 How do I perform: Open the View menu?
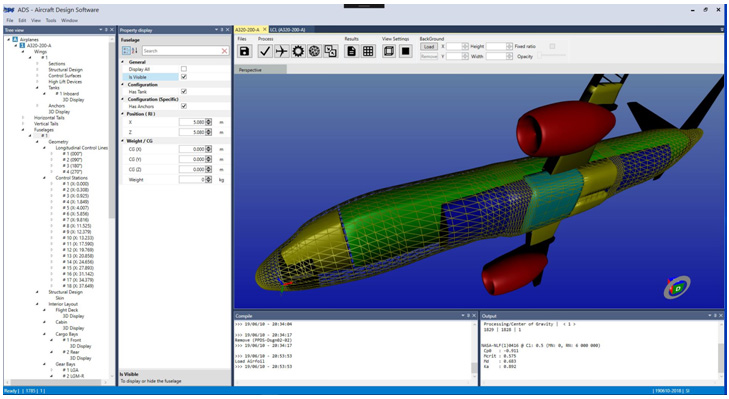[36, 20]
